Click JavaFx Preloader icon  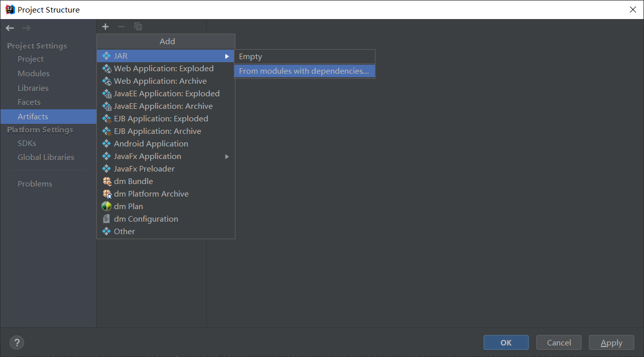pos(106,169)
